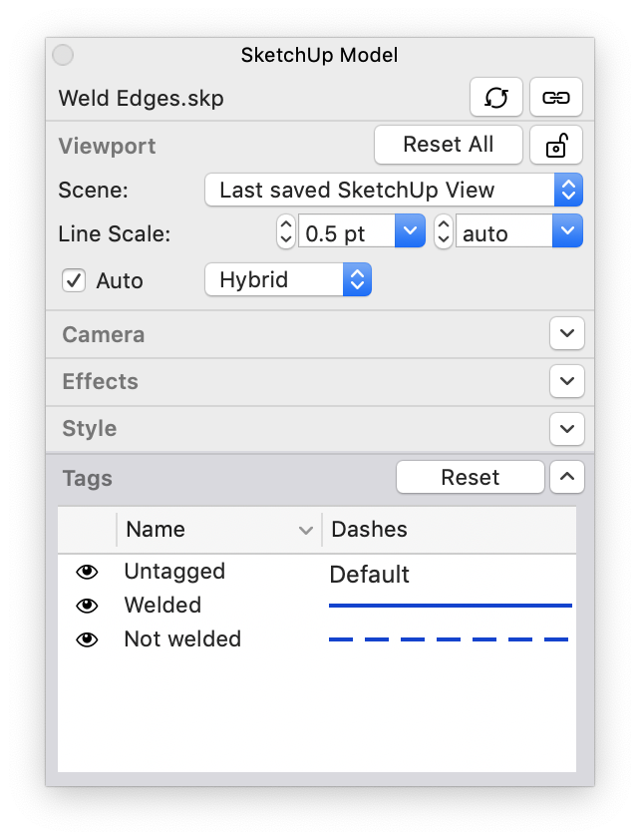The height and width of the screenshot is (840, 640).
Task: Click the refresh model reference icon
Action: 496,98
